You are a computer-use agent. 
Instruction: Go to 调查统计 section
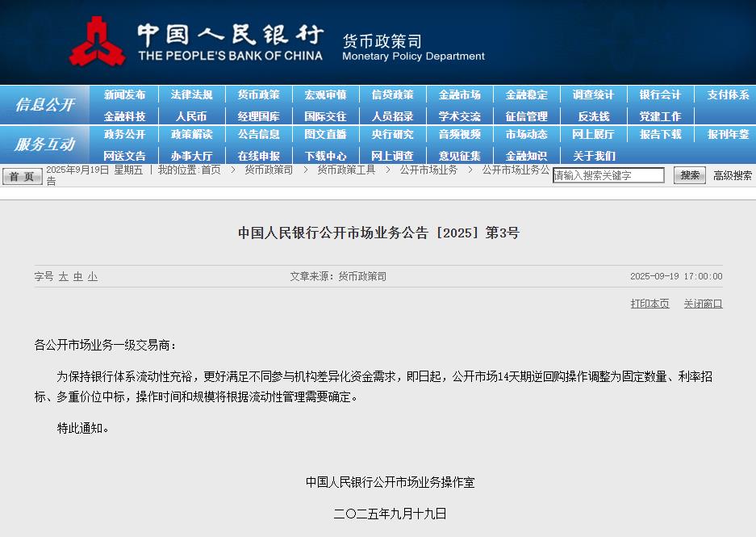(593, 94)
